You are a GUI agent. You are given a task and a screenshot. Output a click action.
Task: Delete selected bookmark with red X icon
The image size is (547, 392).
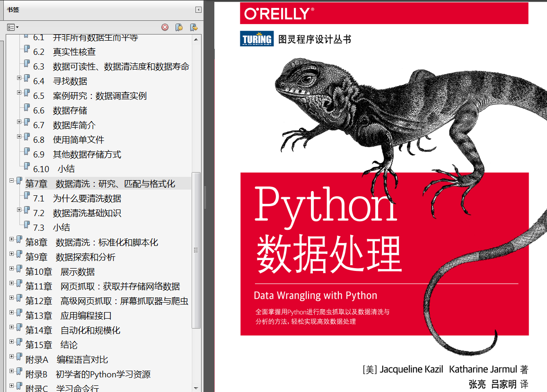(165, 27)
